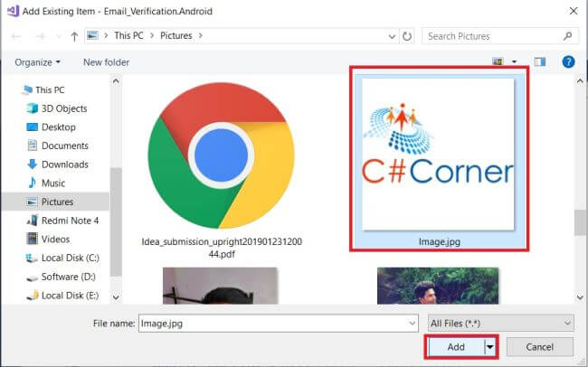The image size is (588, 367).
Task: Open Software (D:) drive
Action: coord(68,277)
